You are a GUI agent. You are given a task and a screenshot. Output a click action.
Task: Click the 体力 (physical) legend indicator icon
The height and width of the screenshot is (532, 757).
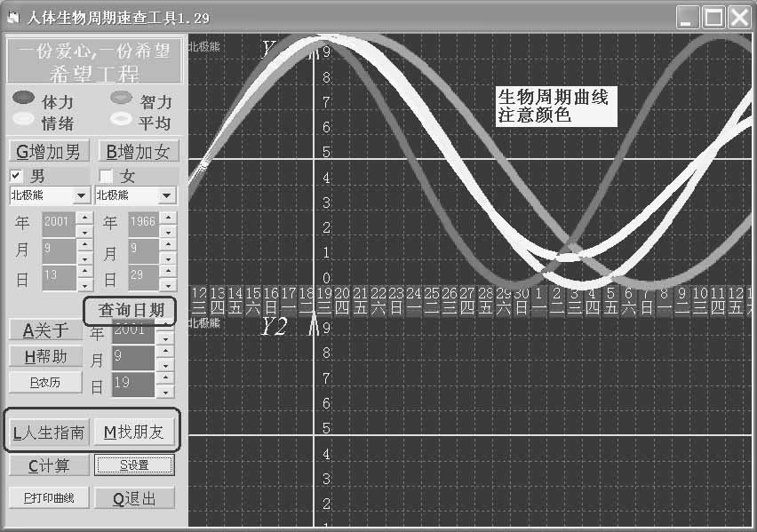coord(22,99)
